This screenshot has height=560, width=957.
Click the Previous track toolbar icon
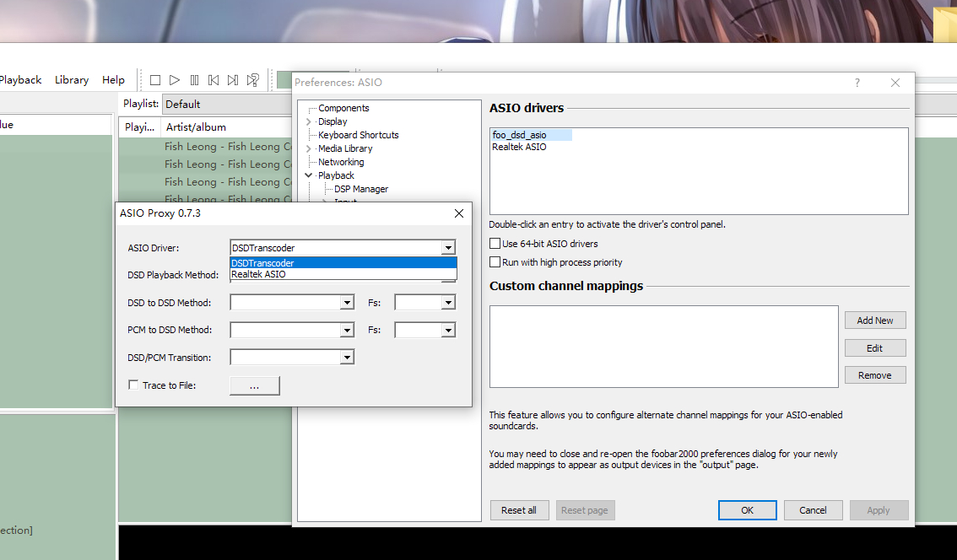[214, 80]
